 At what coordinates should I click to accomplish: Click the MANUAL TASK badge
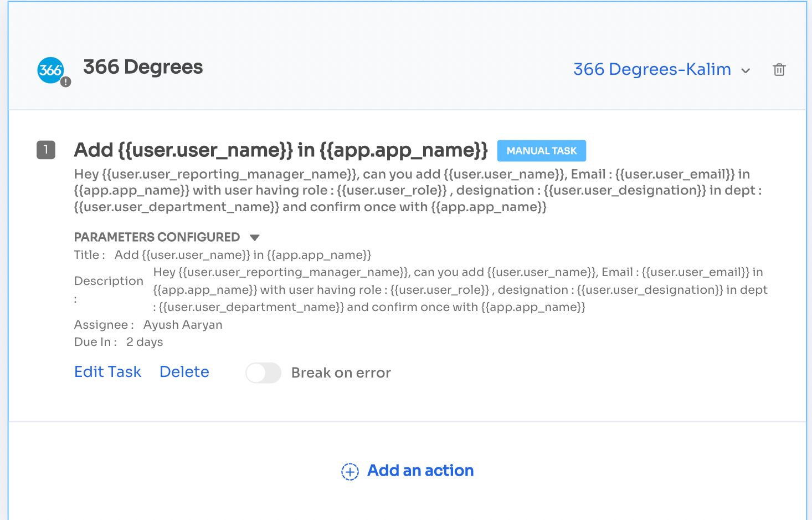(x=542, y=151)
